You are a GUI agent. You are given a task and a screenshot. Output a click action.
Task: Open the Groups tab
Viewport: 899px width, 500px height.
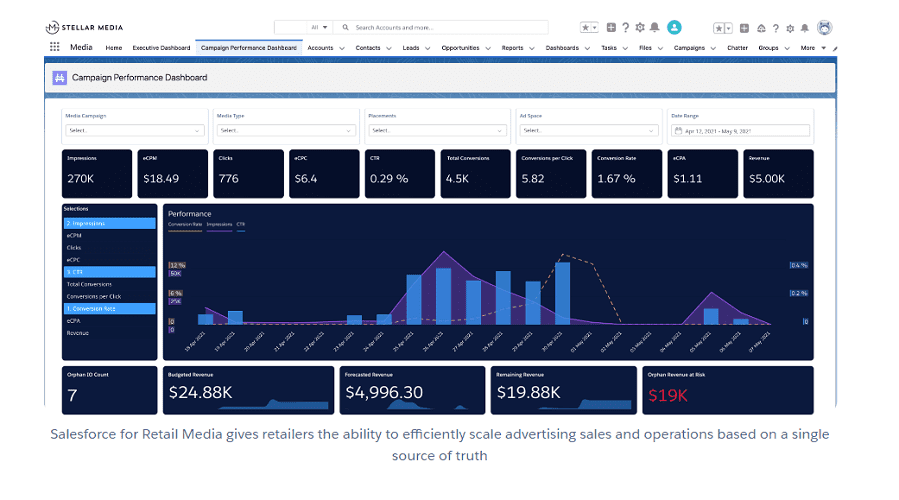click(x=768, y=48)
